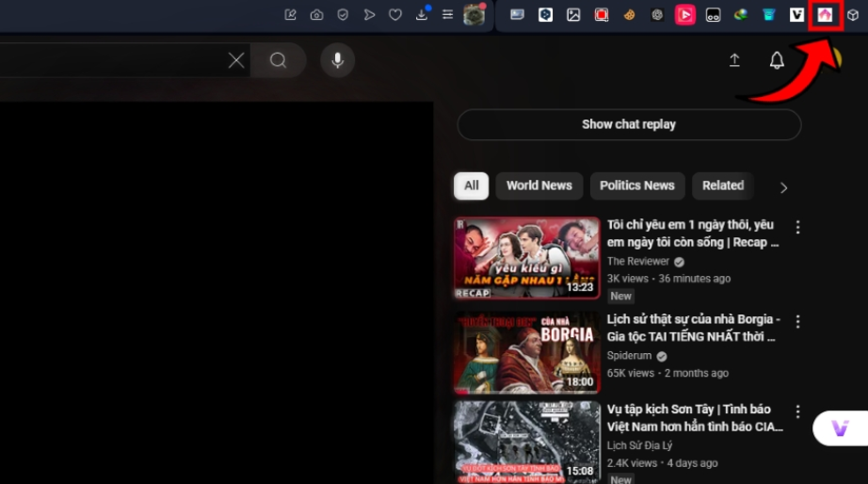Select the Related filter chip
This screenshot has height=484, width=868.
pos(723,186)
